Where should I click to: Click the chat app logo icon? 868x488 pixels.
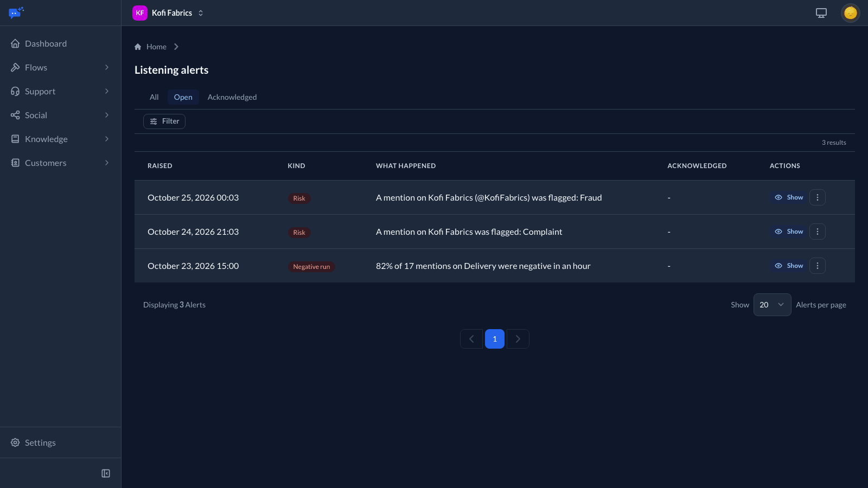16,12
